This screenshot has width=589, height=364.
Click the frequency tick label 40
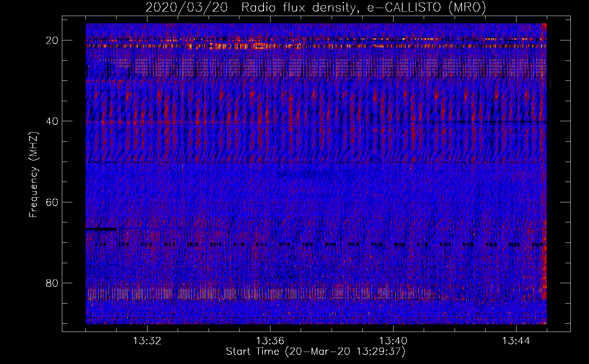(x=52, y=121)
